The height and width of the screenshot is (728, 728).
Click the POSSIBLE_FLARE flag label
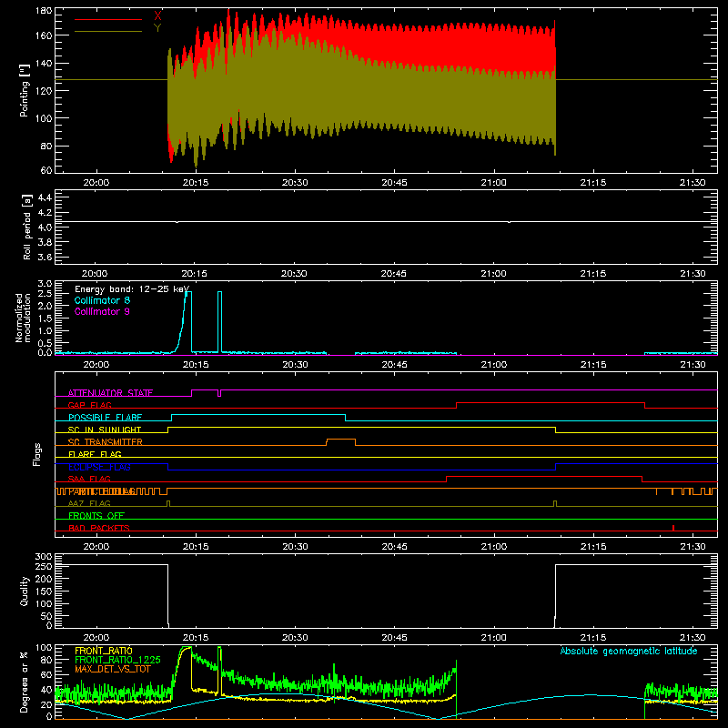[x=105, y=418]
